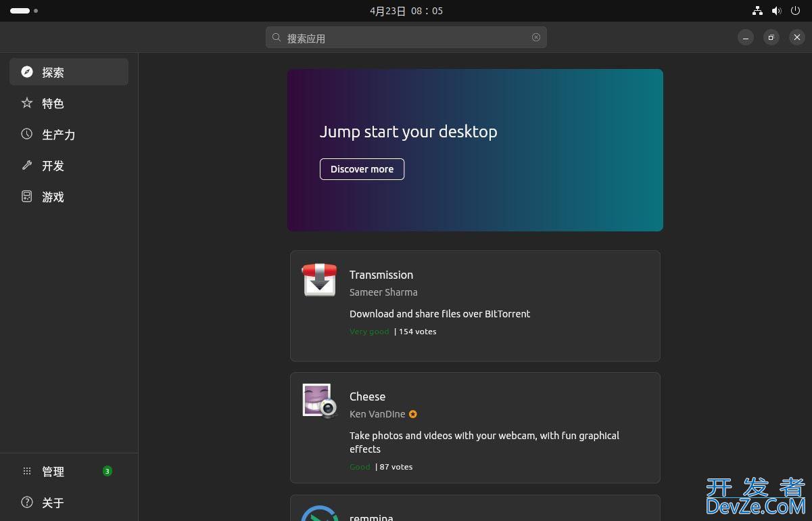Image resolution: width=812 pixels, height=521 pixels.
Task: Select the 特色 star icon
Action: click(x=27, y=103)
